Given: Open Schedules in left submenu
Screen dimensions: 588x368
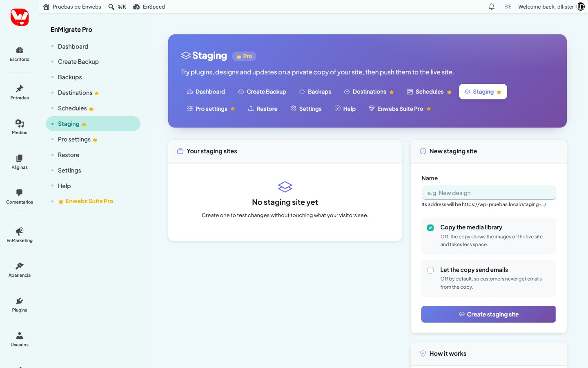Looking at the screenshot, I should click(76, 108).
